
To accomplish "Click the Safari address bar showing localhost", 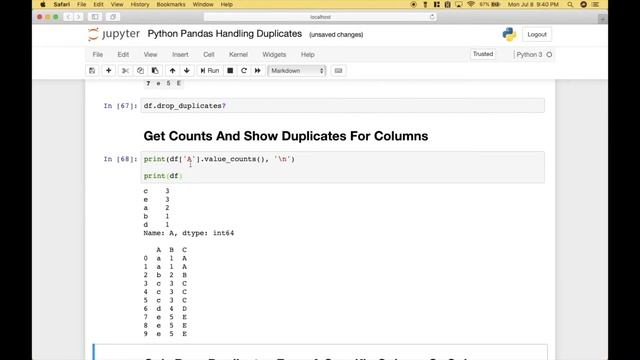I will pyautogui.click(x=320, y=17).
